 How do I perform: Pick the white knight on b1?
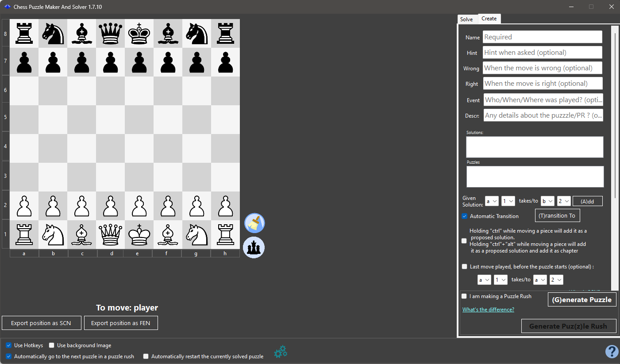click(53, 234)
